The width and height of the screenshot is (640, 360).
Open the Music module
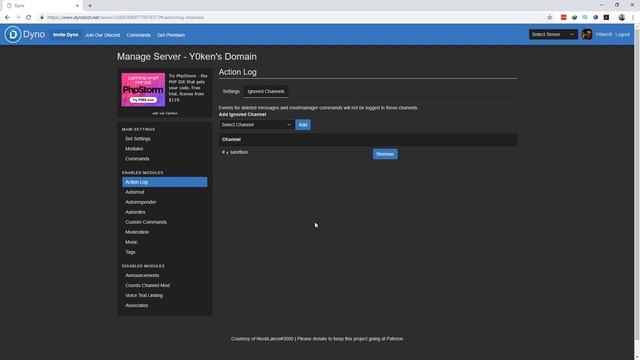pyautogui.click(x=164, y=242)
